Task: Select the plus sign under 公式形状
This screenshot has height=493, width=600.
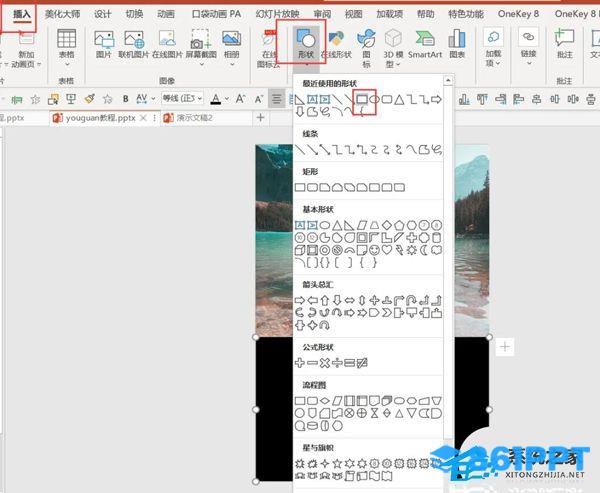Action: (300, 362)
